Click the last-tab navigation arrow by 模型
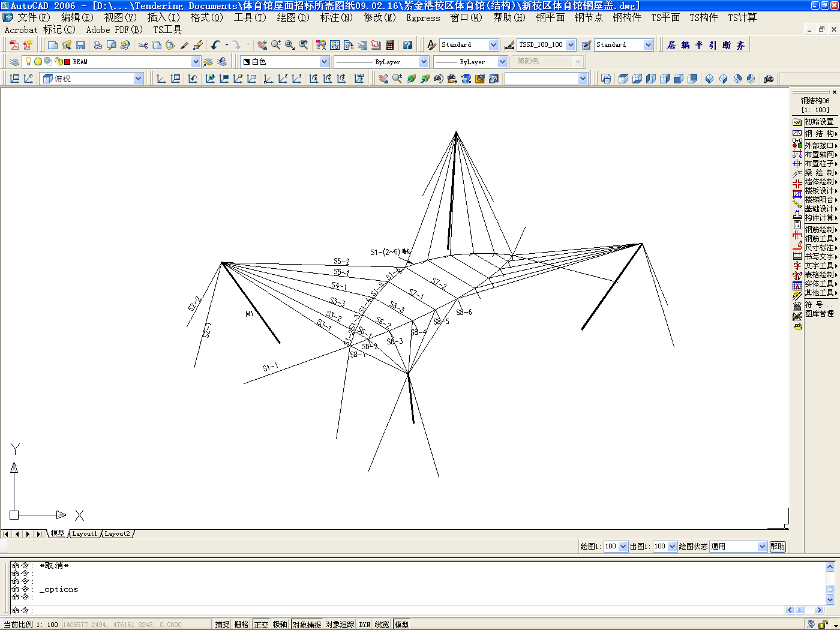Viewport: 840px width, 630px height. (x=39, y=534)
